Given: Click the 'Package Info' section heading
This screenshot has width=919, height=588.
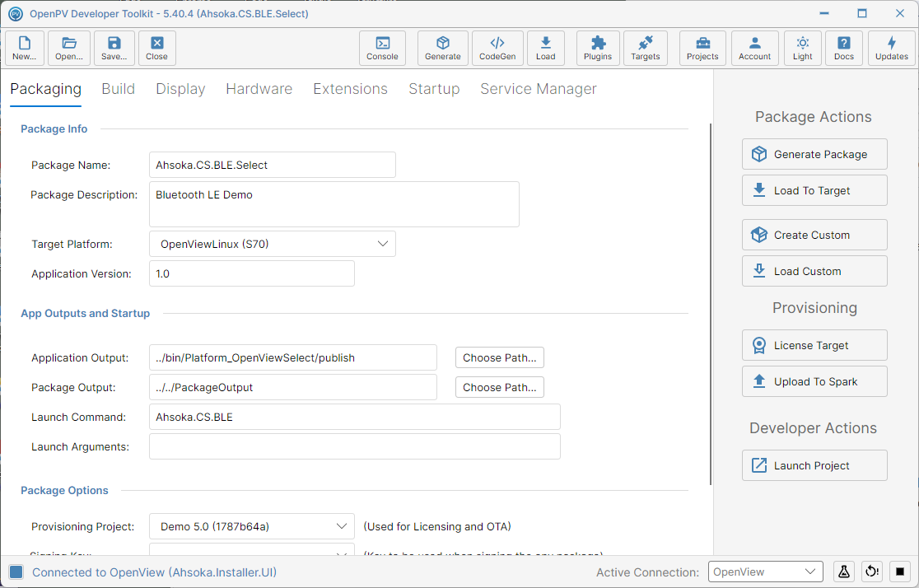Looking at the screenshot, I should coord(54,129).
